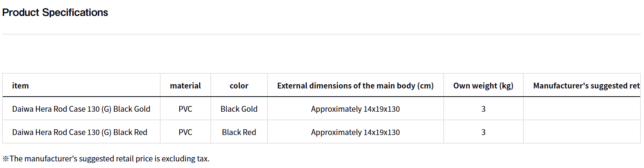Select the Own weight (kg) header
The width and height of the screenshot is (644, 168).
point(483,86)
